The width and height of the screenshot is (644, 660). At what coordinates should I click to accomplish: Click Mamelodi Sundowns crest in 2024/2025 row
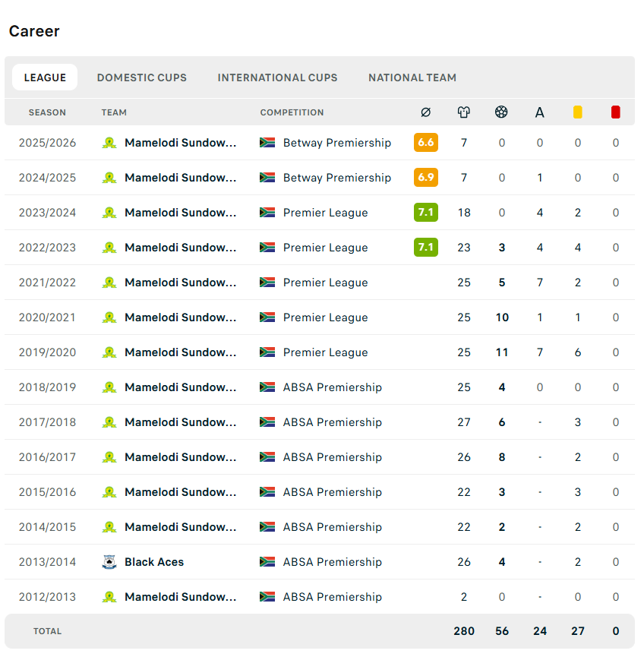click(109, 178)
